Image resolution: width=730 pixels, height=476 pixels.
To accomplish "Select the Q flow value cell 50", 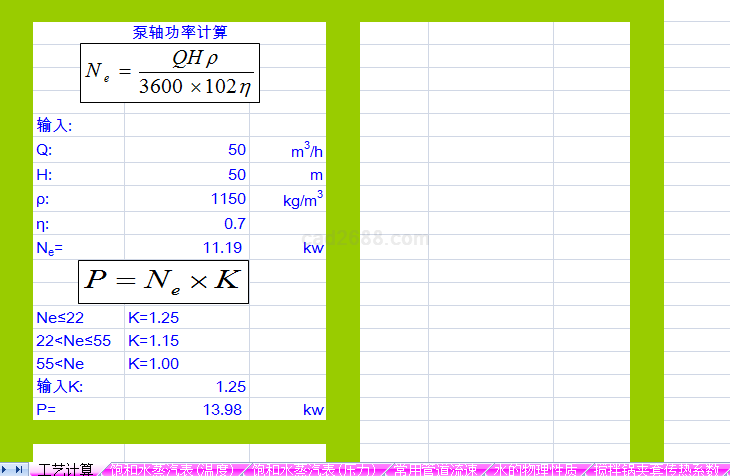I will (x=187, y=151).
